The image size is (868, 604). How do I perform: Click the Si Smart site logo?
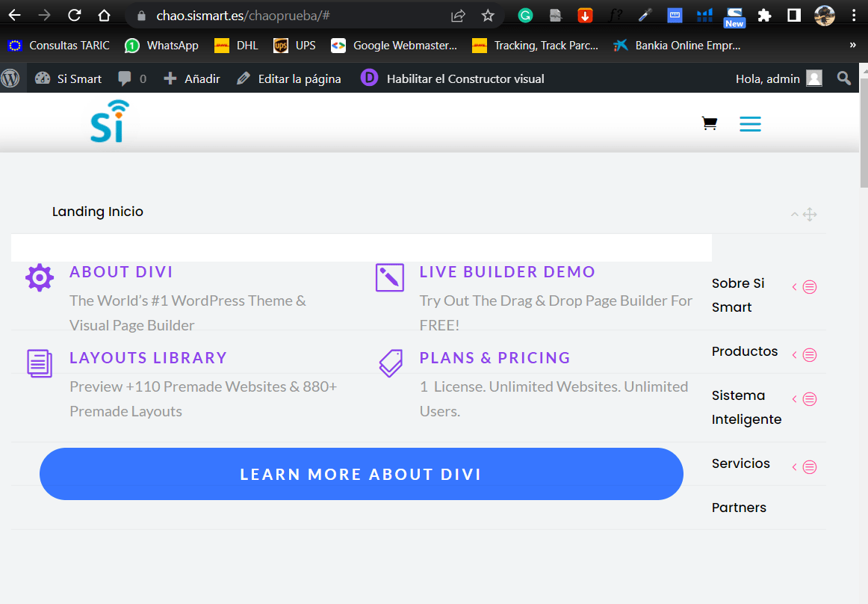110,121
